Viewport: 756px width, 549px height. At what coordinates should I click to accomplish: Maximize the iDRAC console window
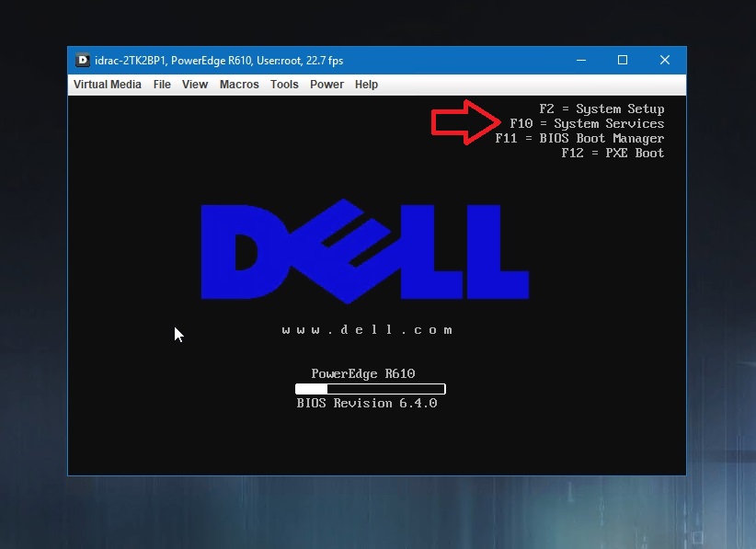[623, 60]
